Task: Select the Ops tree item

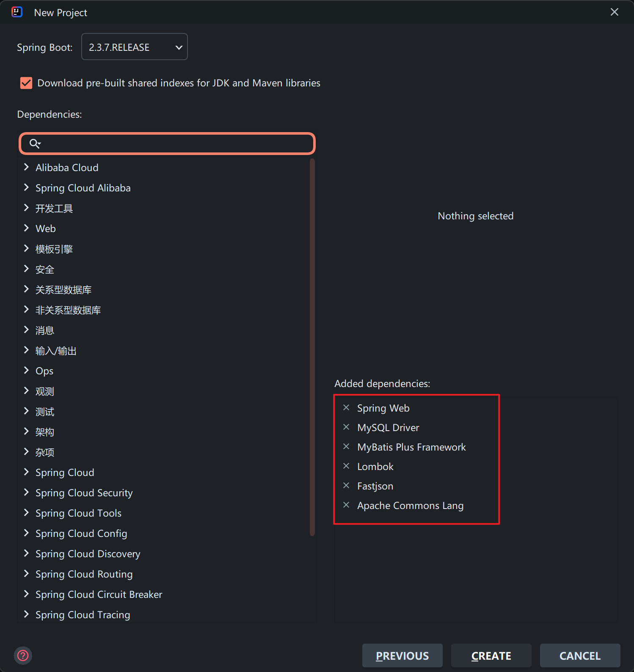Action: (x=44, y=371)
